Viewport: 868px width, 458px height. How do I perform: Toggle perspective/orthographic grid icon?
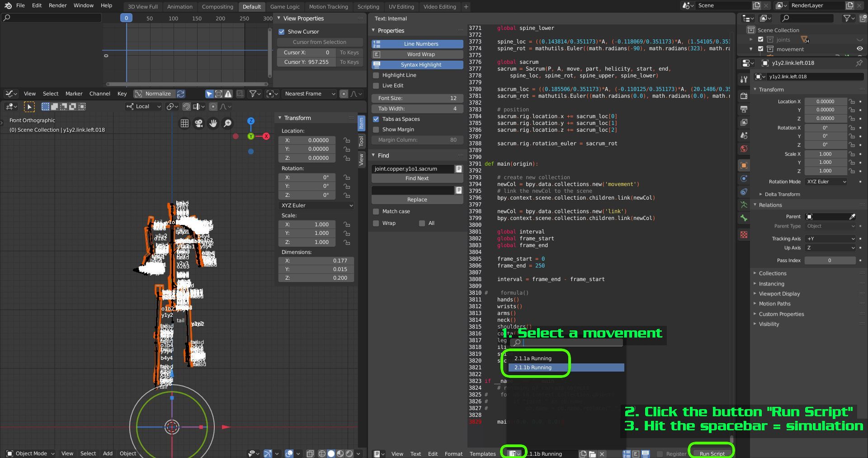(x=184, y=124)
